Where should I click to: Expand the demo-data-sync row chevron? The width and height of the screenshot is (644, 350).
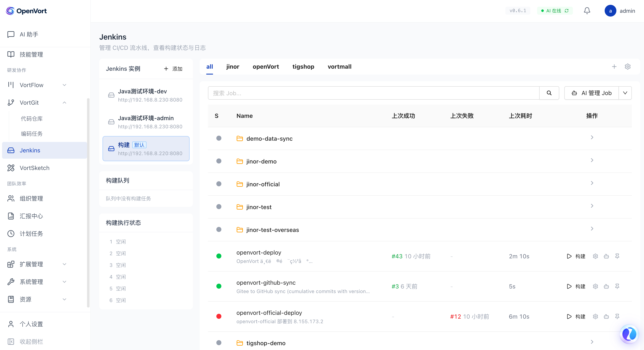pos(592,137)
